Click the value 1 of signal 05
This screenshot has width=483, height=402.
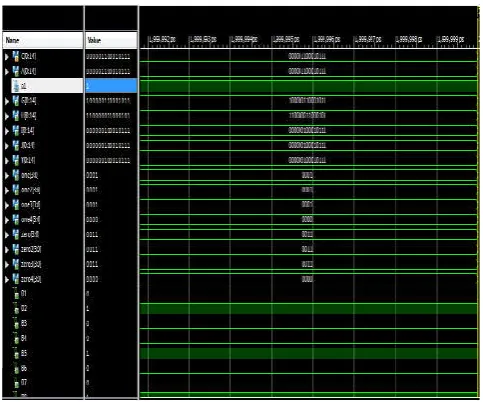(x=88, y=353)
